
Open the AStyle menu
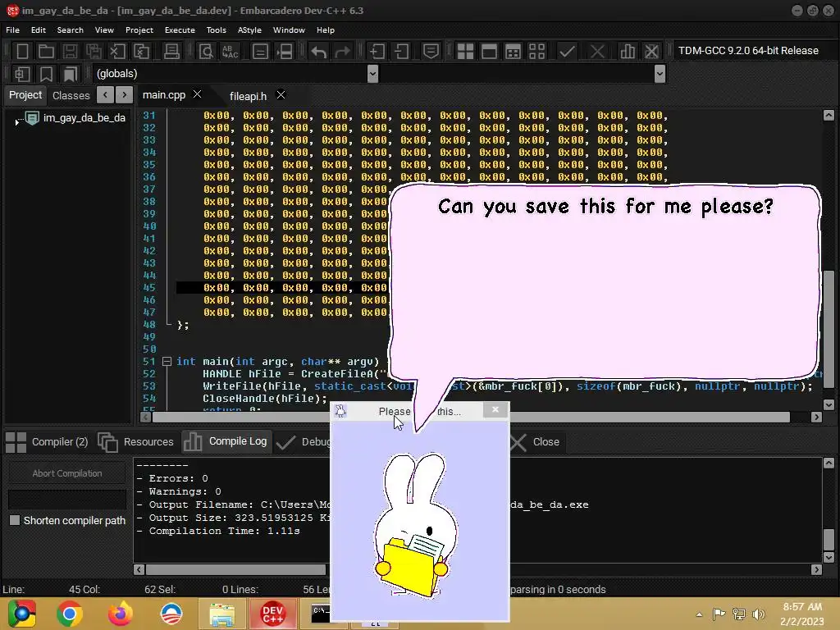pyautogui.click(x=249, y=30)
